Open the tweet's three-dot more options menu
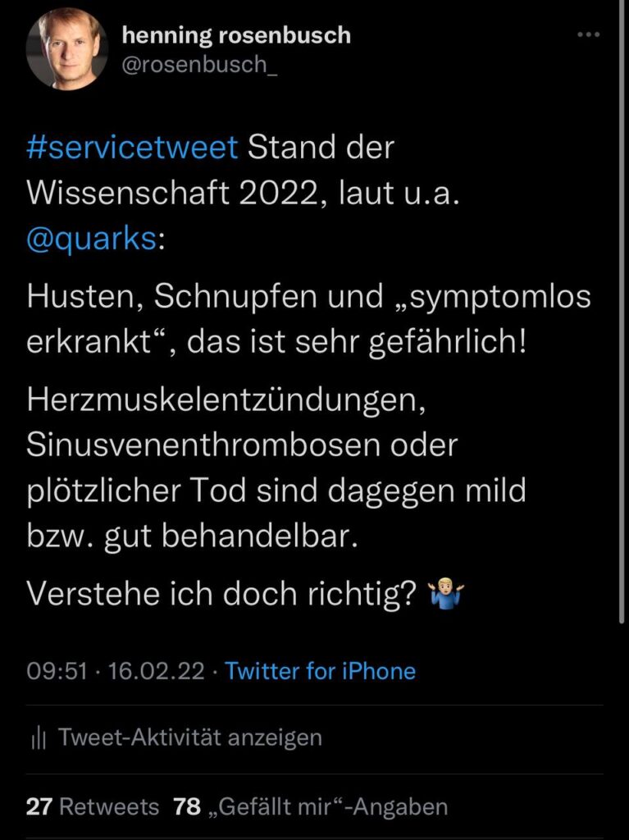This screenshot has width=629, height=840. click(x=589, y=35)
